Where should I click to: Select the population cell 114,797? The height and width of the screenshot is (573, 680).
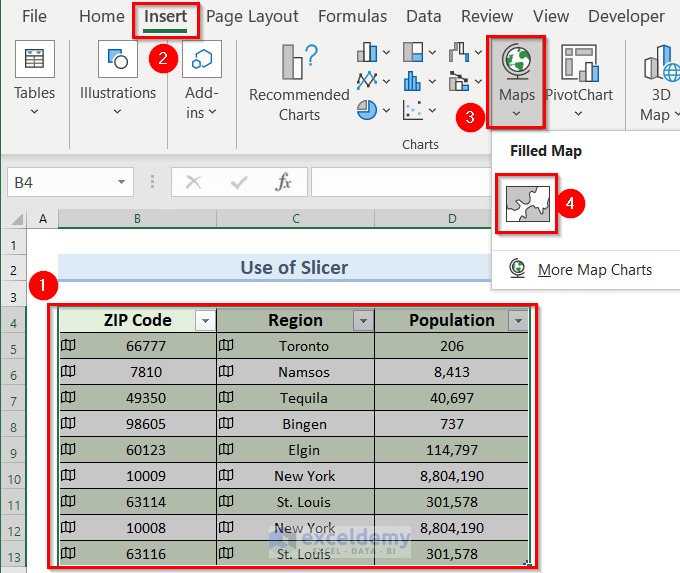451,450
